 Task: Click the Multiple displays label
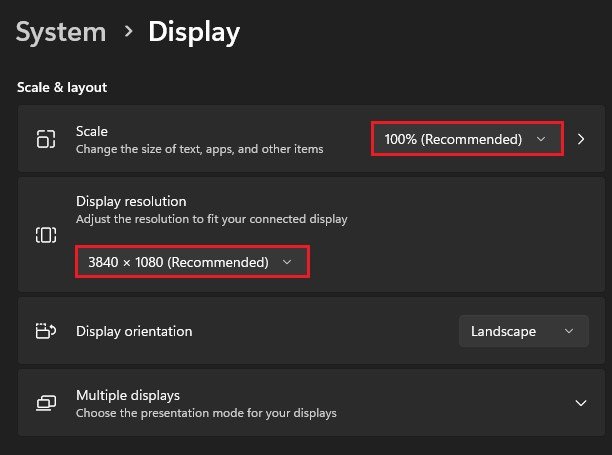[127, 395]
